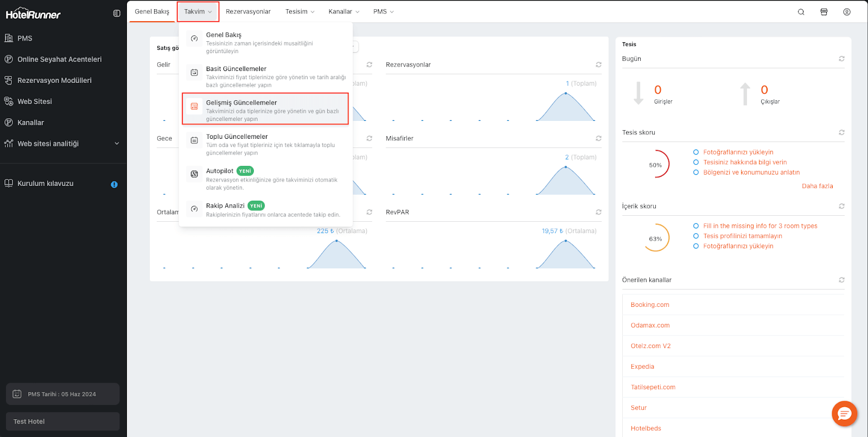Open the Tesisim dropdown menu
The image size is (868, 437).
(x=299, y=11)
